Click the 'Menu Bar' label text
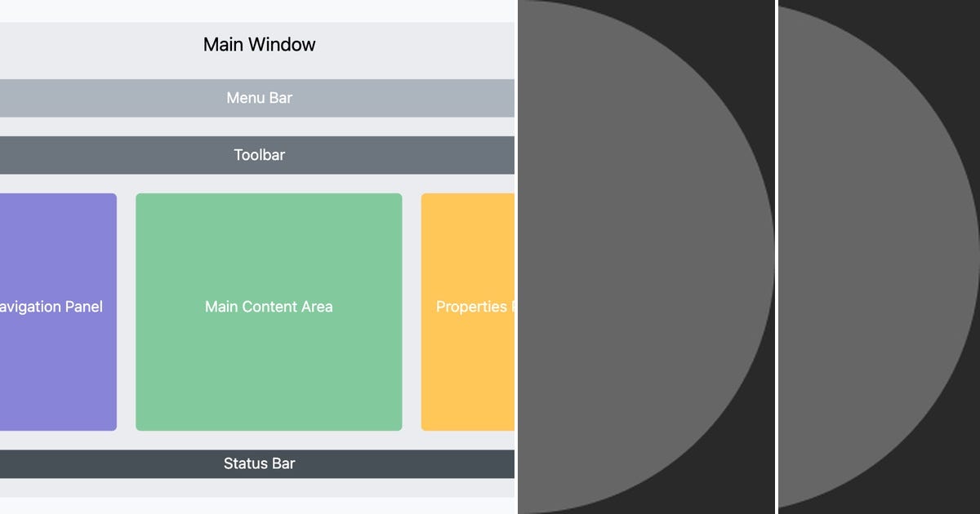This screenshot has height=514, width=980. pyautogui.click(x=259, y=98)
